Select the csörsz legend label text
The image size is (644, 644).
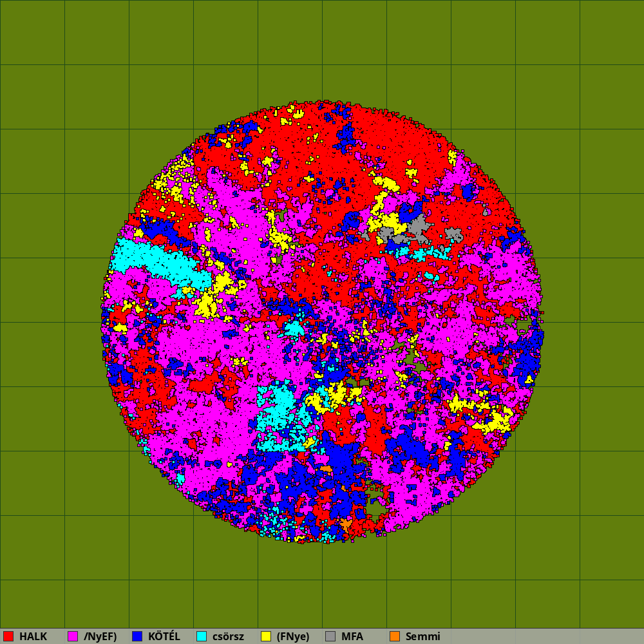coord(228,636)
